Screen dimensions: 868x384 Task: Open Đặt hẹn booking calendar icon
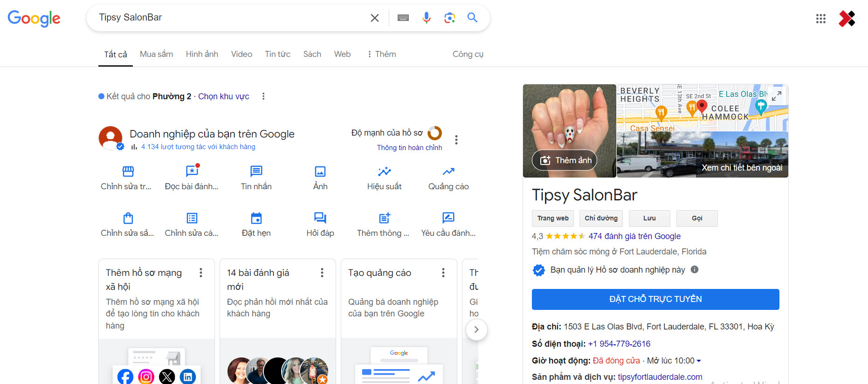(x=256, y=218)
